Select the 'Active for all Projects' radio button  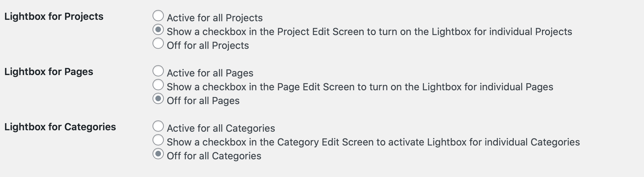158,16
